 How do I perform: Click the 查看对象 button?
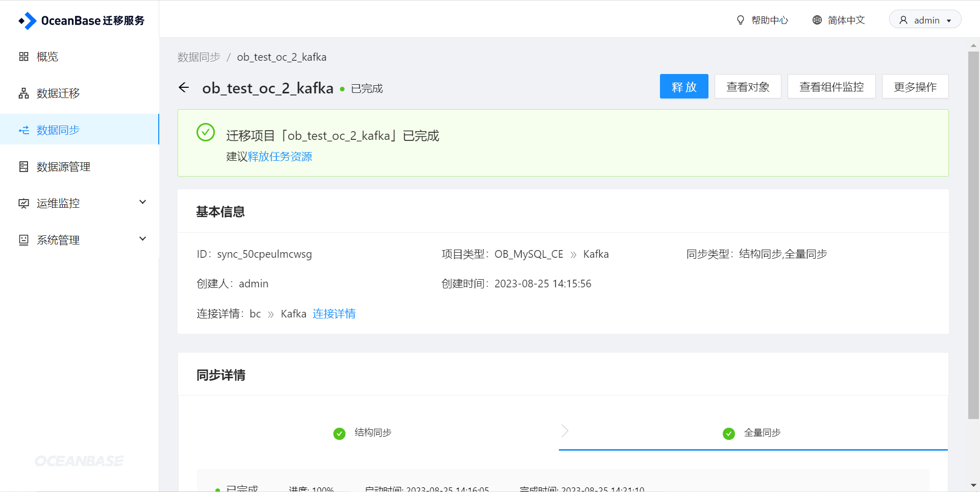coord(748,87)
